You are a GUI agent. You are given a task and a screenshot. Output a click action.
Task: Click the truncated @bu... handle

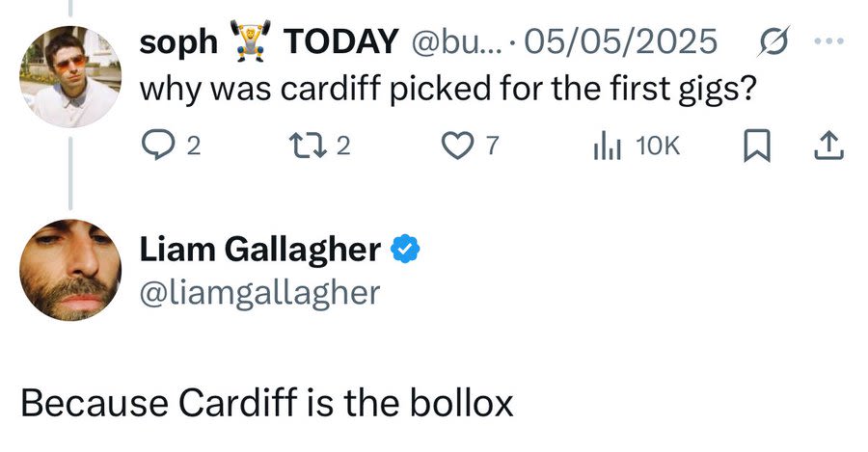click(x=458, y=41)
